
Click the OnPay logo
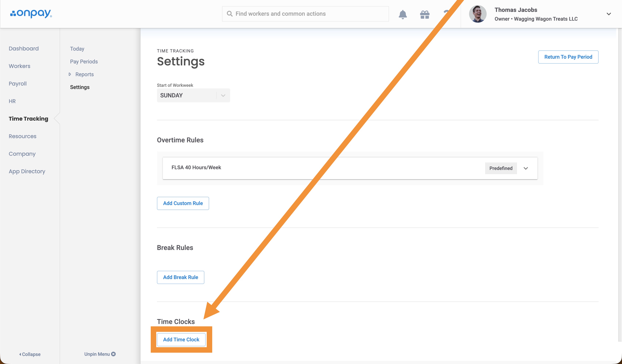(31, 14)
